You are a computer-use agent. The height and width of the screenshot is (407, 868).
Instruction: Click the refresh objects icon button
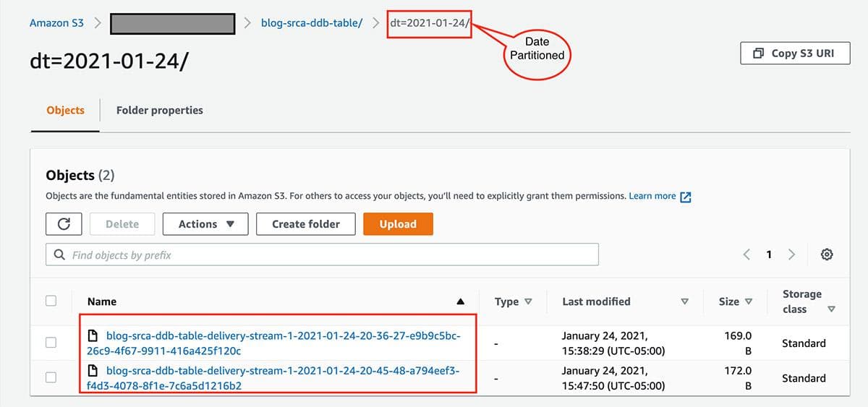pyautogui.click(x=64, y=224)
